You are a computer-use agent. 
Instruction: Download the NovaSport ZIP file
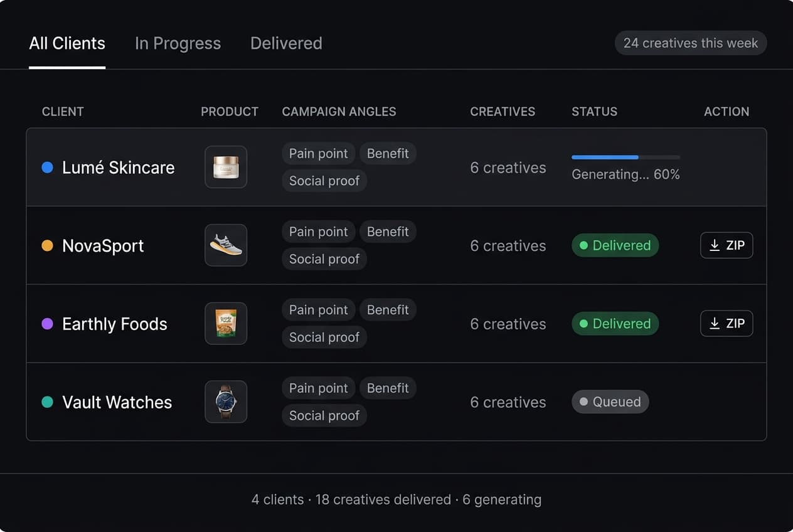pos(726,245)
